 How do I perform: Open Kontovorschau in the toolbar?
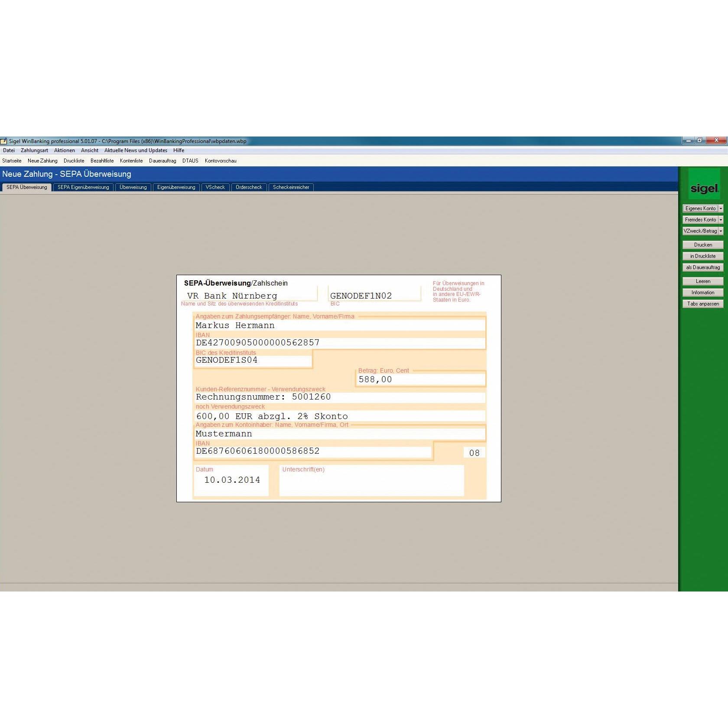coord(221,161)
